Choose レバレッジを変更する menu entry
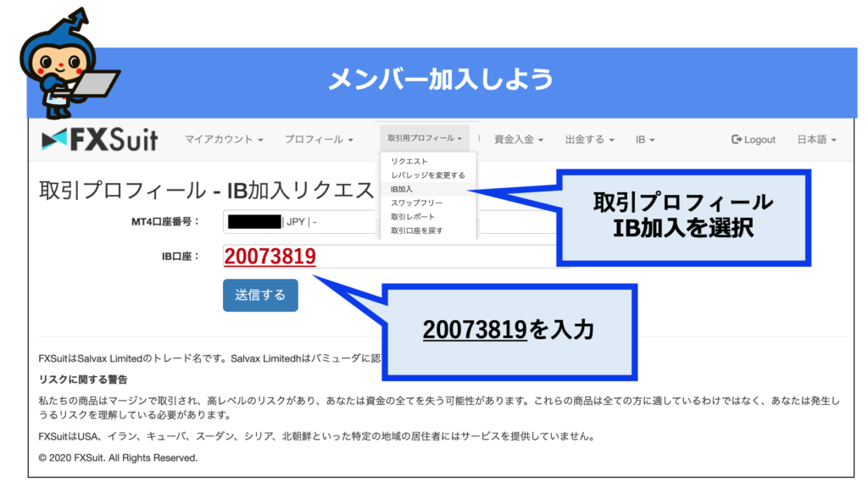Screen dimensions: 868x493 point(428,174)
